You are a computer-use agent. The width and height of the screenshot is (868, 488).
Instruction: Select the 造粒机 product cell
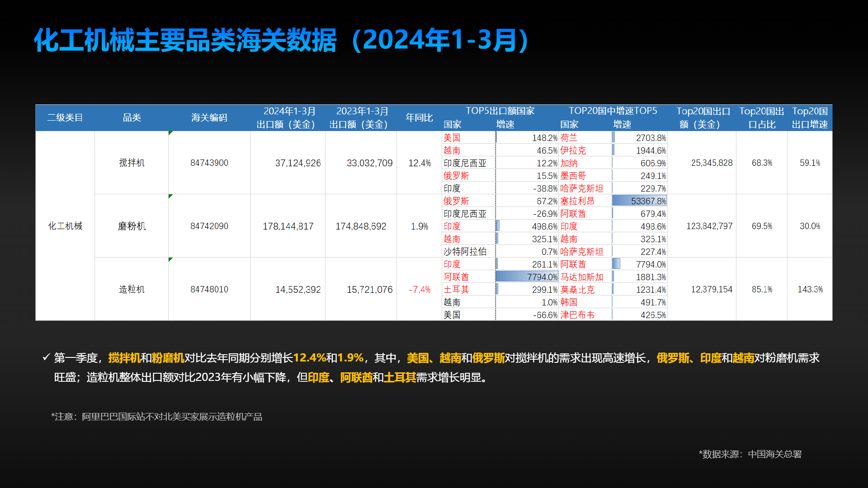pos(132,289)
